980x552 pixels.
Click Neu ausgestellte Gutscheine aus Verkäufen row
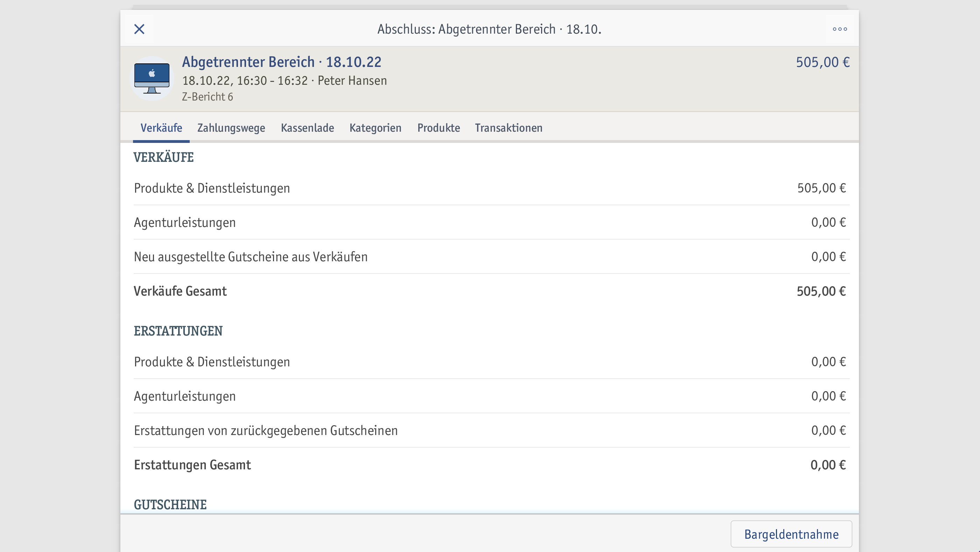click(491, 257)
